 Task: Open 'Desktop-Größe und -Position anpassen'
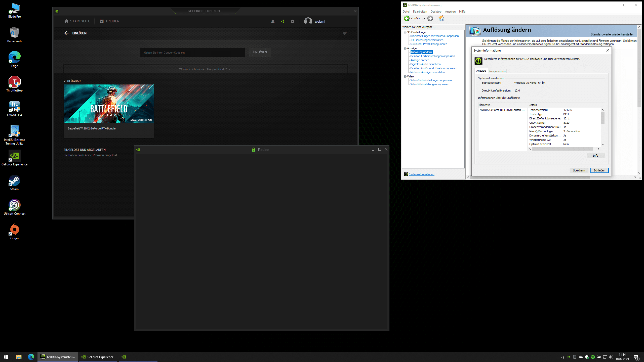pos(434,68)
